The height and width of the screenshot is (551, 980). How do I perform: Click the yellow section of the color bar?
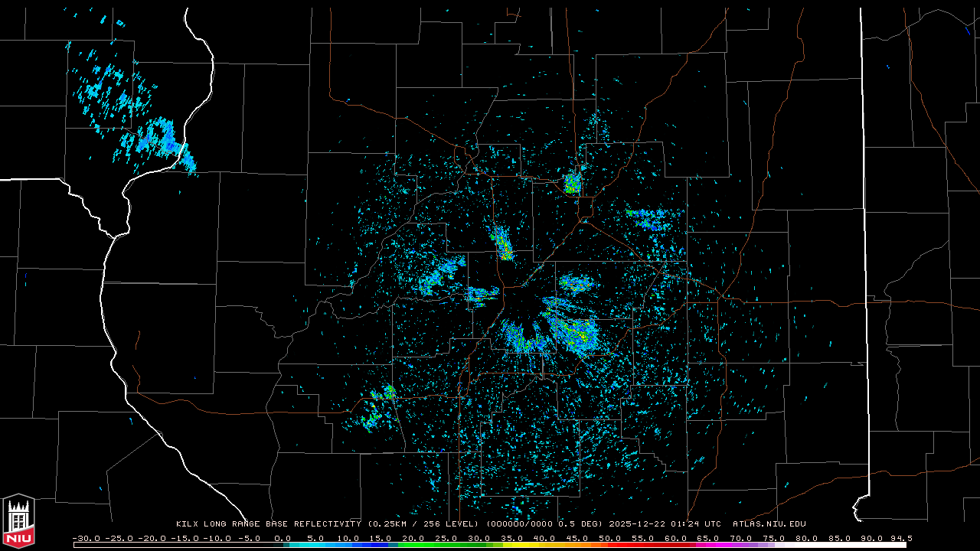pyautogui.click(x=532, y=545)
